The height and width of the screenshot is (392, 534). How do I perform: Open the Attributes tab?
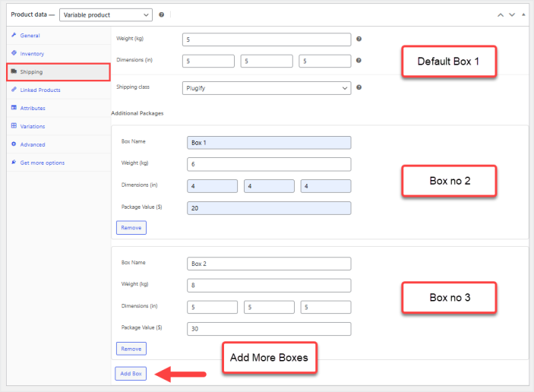58,108
